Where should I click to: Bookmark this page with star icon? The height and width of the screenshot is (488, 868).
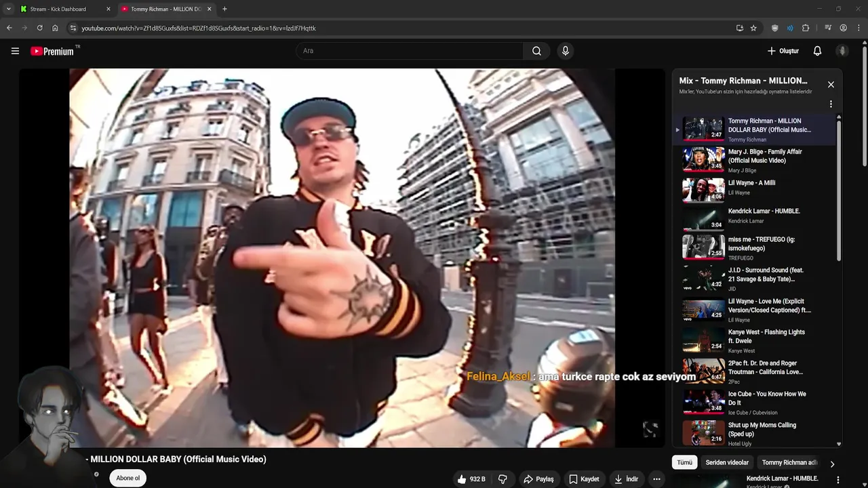[753, 28]
